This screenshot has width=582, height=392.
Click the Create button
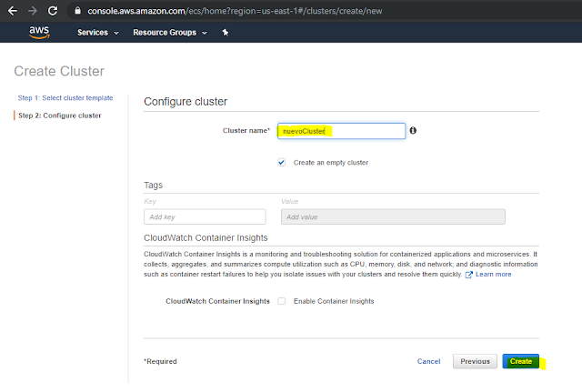[x=520, y=361]
